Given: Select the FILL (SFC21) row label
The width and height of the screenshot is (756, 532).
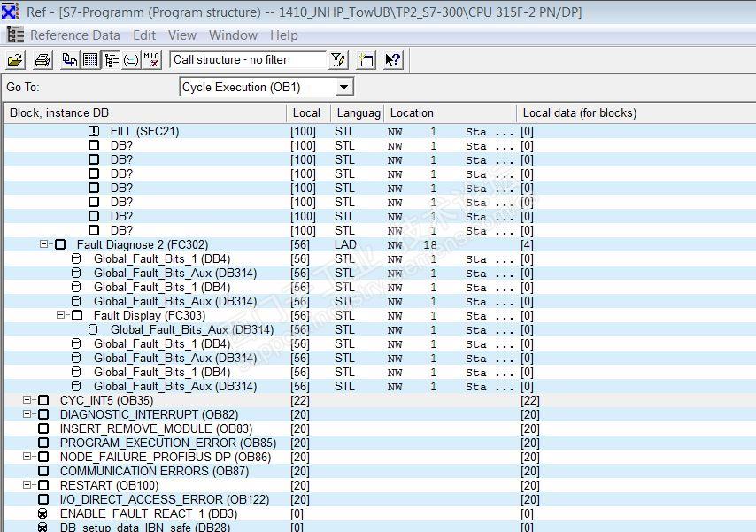Looking at the screenshot, I should 144,131.
